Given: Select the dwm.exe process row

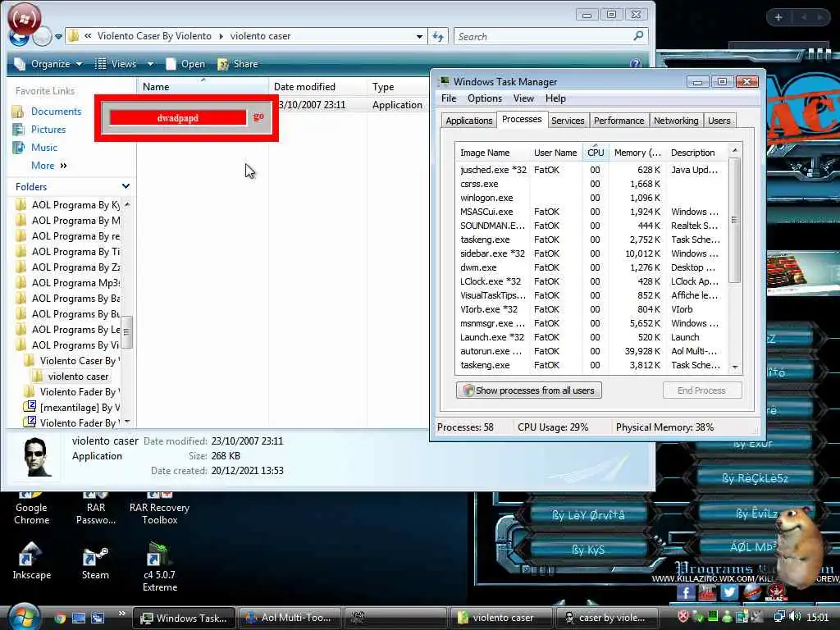Looking at the screenshot, I should point(591,267).
